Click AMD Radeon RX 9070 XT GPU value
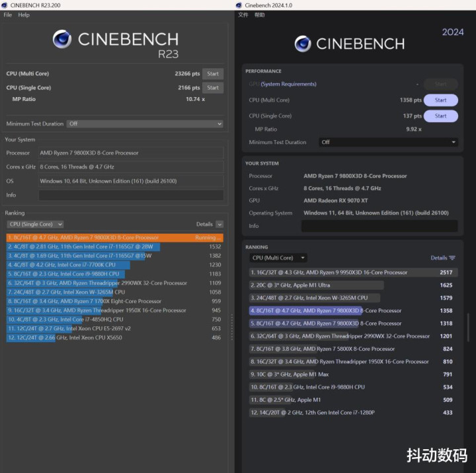This screenshot has width=476, height=473. coord(336,201)
